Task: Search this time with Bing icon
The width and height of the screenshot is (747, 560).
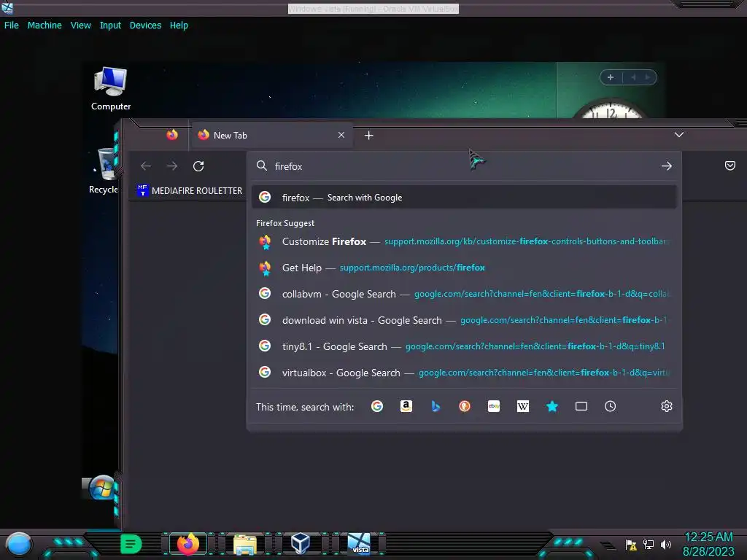Action: click(x=436, y=406)
